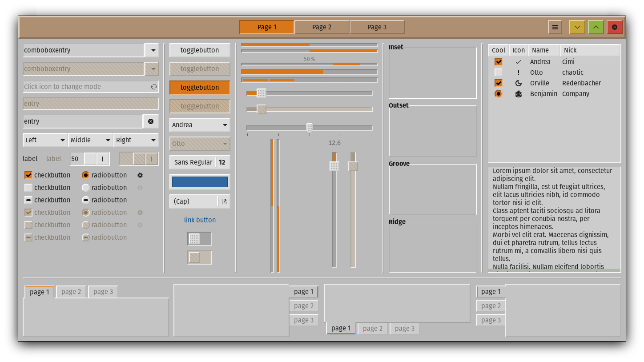Click the moon icon in Orville row

click(x=518, y=83)
